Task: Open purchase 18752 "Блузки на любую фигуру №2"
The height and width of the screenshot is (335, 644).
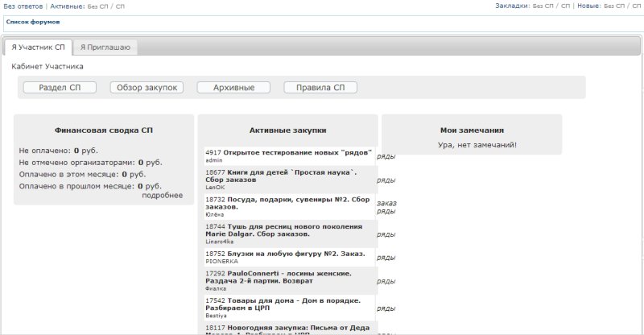Action: point(295,254)
